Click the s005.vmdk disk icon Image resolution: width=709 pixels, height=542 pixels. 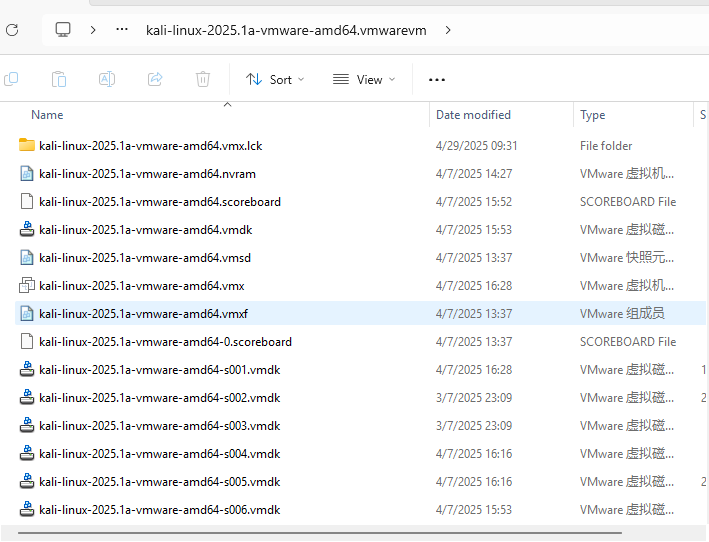pyautogui.click(x=27, y=481)
